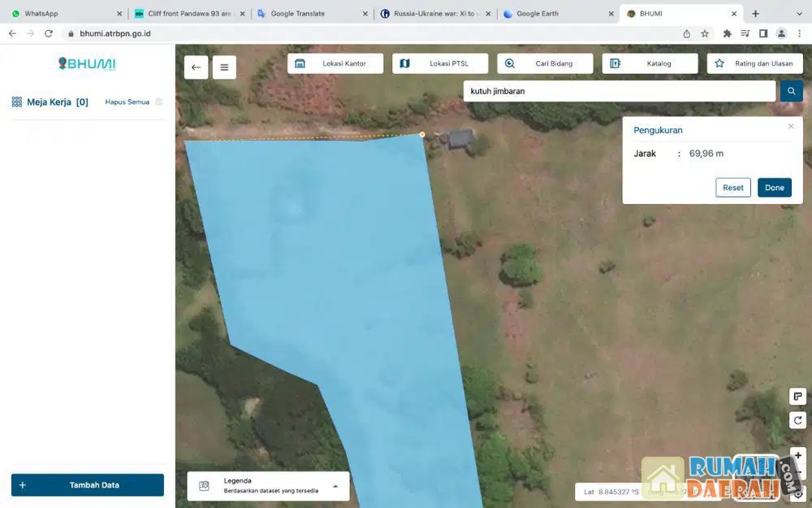
Task: Click the blue search magnifier button
Action: tap(791, 91)
